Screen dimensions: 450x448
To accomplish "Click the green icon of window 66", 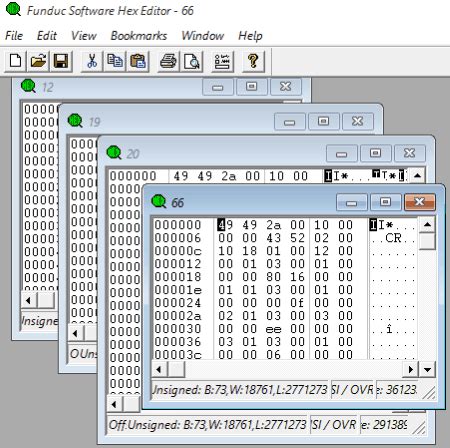I will [x=159, y=201].
